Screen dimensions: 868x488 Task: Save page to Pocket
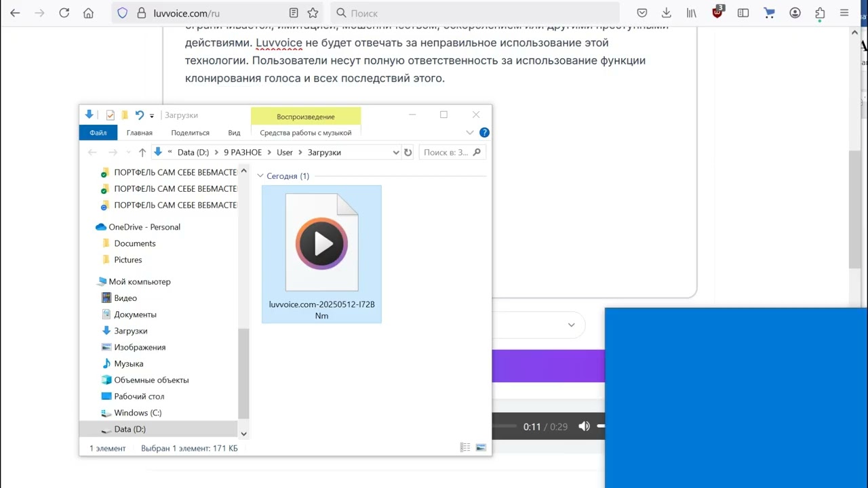pos(642,13)
